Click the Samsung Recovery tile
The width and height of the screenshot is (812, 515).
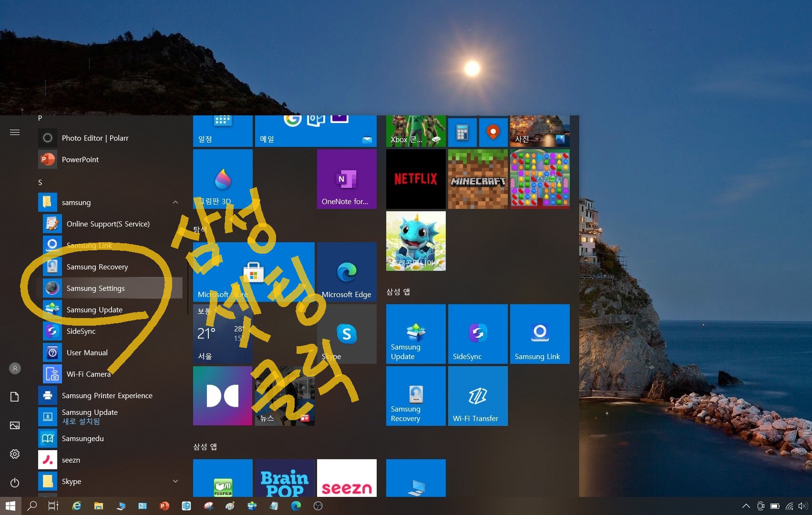416,396
